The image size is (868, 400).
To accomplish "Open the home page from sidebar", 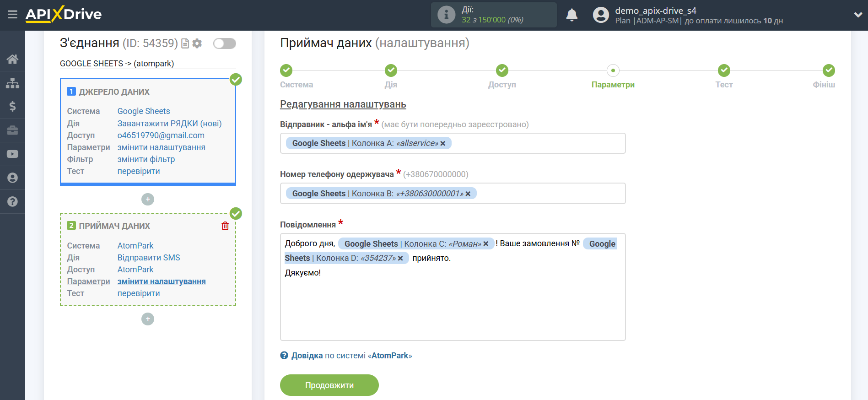I will pyautogui.click(x=12, y=59).
